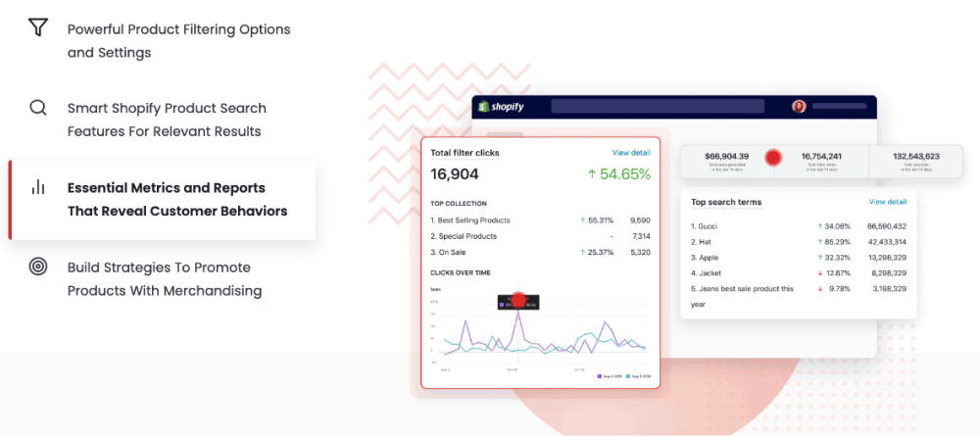Screen dimensions: 980x436
Task: Click the 16,754,241 filter clicks stat
Action: pyautogui.click(x=821, y=156)
